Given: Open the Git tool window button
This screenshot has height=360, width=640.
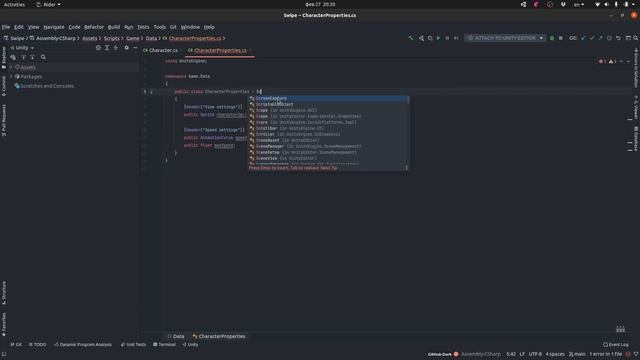Looking at the screenshot, I should pyautogui.click(x=16, y=344).
